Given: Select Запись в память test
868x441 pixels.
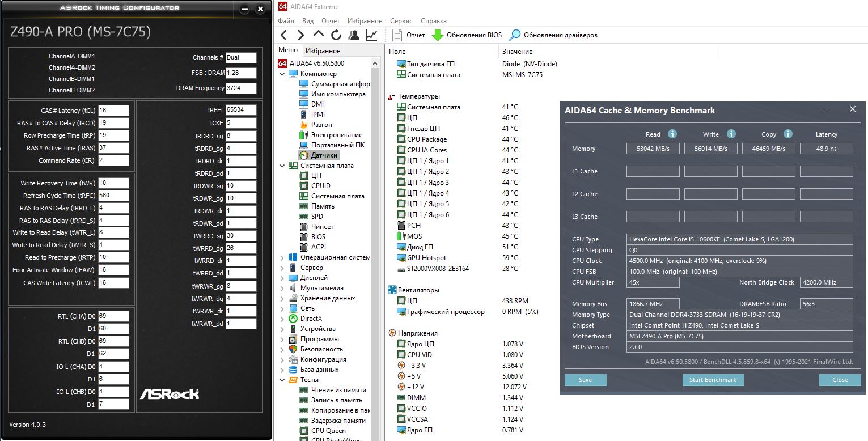Looking at the screenshot, I should 331,400.
